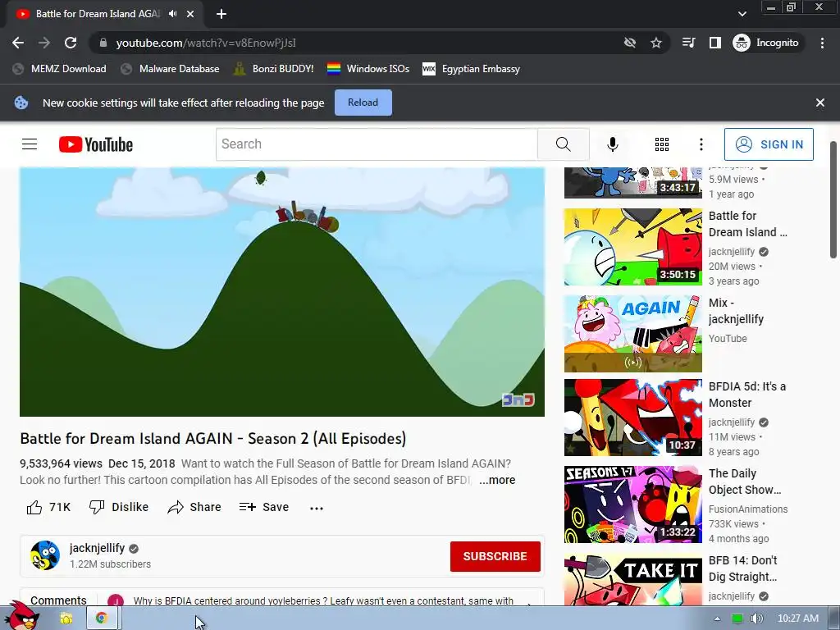Click the youtube.com address bar URL
The height and width of the screenshot is (630, 840).
tap(206, 43)
